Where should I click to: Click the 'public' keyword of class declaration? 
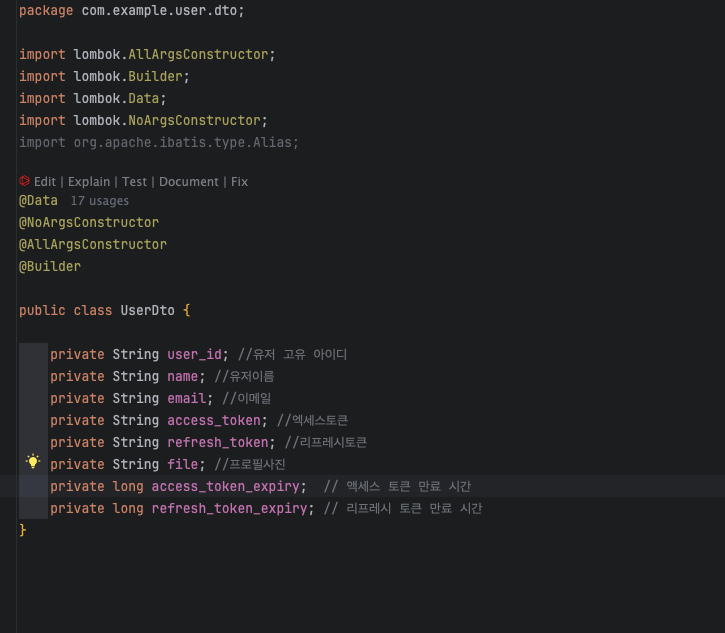pos(42,310)
